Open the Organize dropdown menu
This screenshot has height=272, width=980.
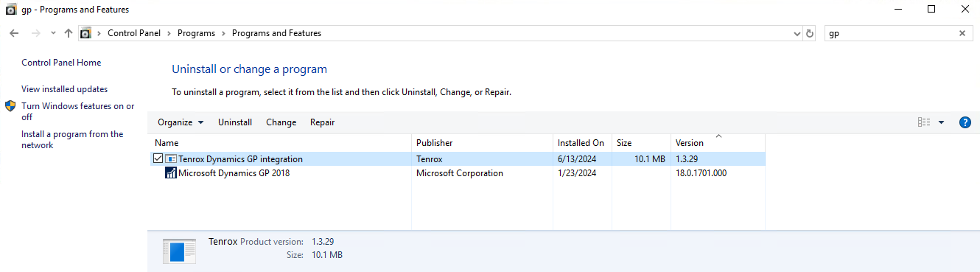click(x=181, y=122)
